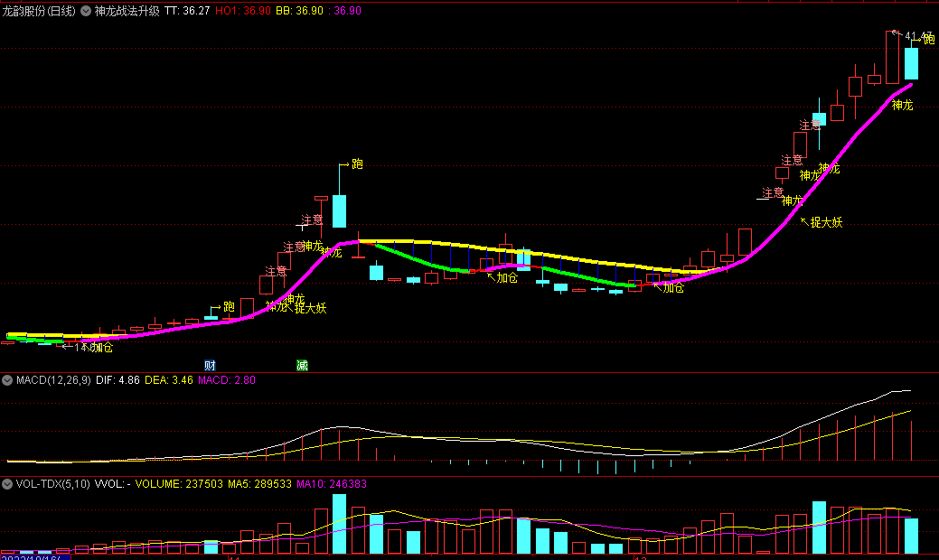This screenshot has height=560, width=939.
Task: Open the dropdown arrow beside 龙韵股份(日线)
Action: click(86, 11)
